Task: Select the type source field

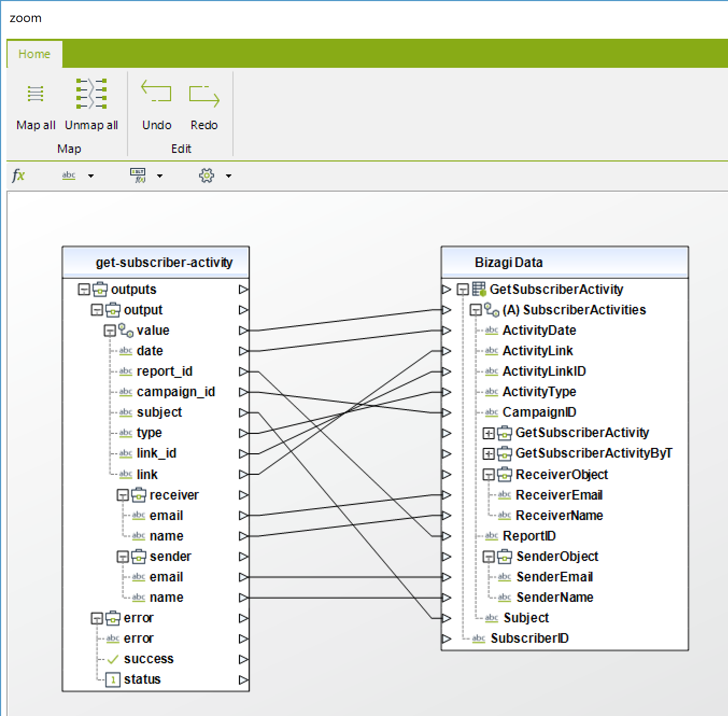Action: pyautogui.click(x=150, y=433)
